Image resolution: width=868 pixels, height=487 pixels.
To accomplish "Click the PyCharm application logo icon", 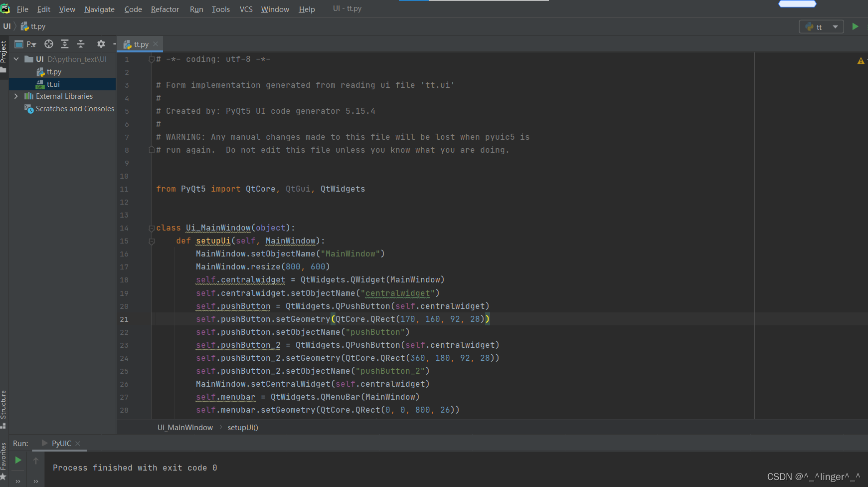I will point(5,8).
